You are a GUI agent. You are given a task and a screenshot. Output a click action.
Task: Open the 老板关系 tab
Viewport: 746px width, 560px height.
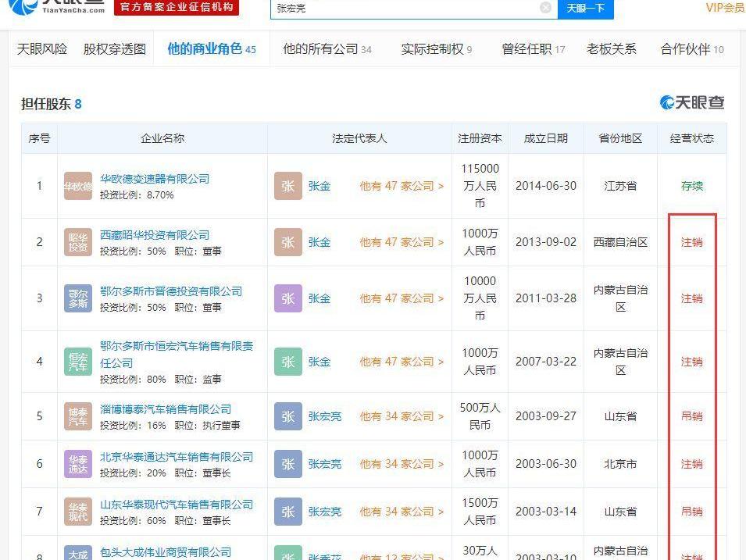[x=612, y=49]
